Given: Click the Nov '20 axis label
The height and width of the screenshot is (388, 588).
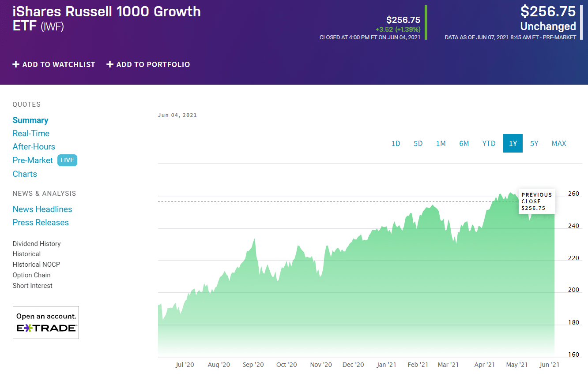Looking at the screenshot, I should [x=321, y=365].
